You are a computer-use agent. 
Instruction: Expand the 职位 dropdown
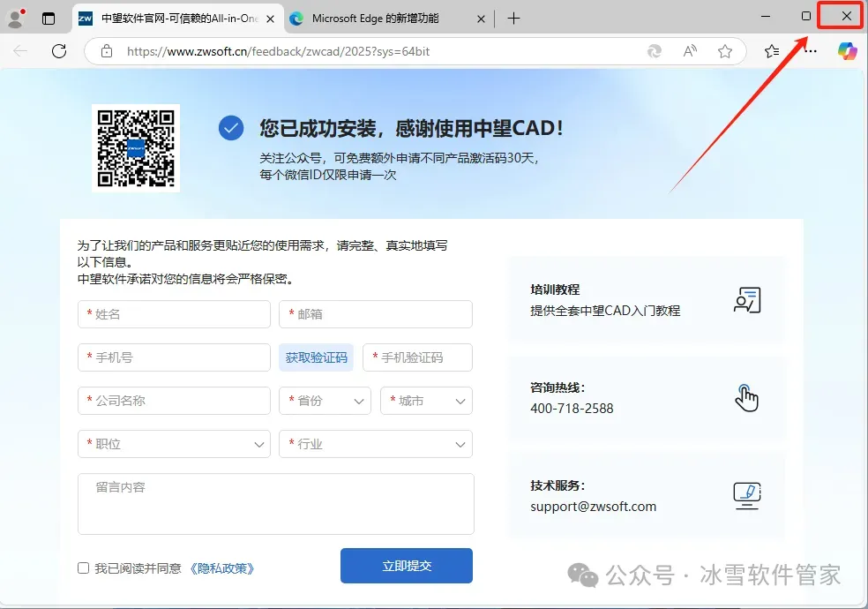pyautogui.click(x=174, y=443)
